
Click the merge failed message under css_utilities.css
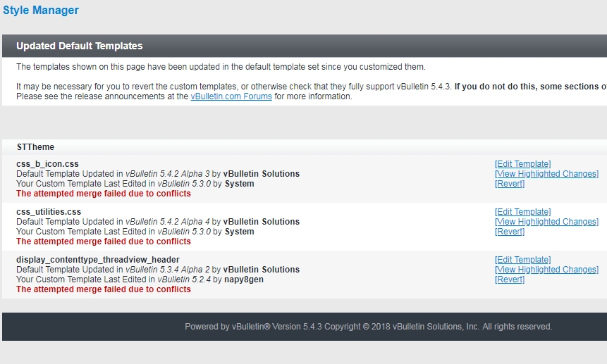pyautogui.click(x=104, y=241)
